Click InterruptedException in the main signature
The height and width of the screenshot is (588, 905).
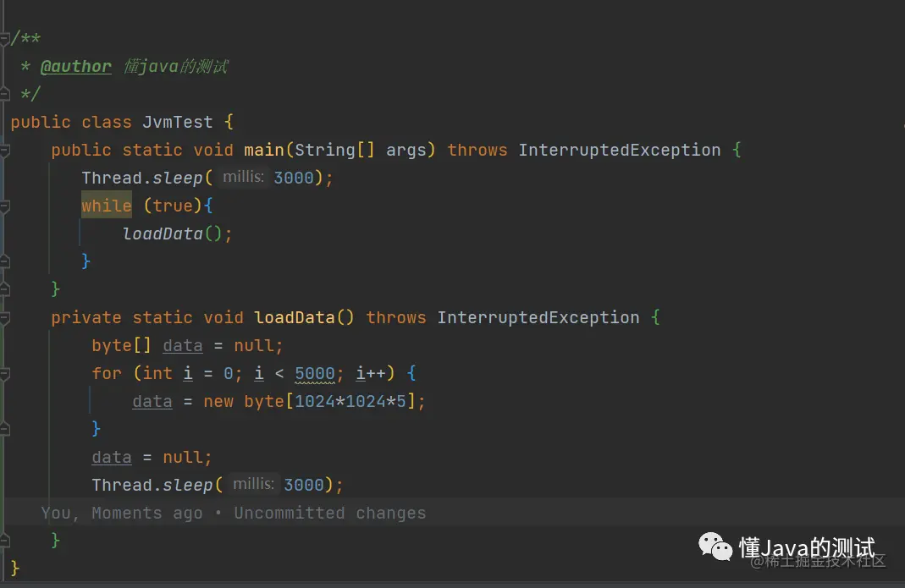click(620, 150)
